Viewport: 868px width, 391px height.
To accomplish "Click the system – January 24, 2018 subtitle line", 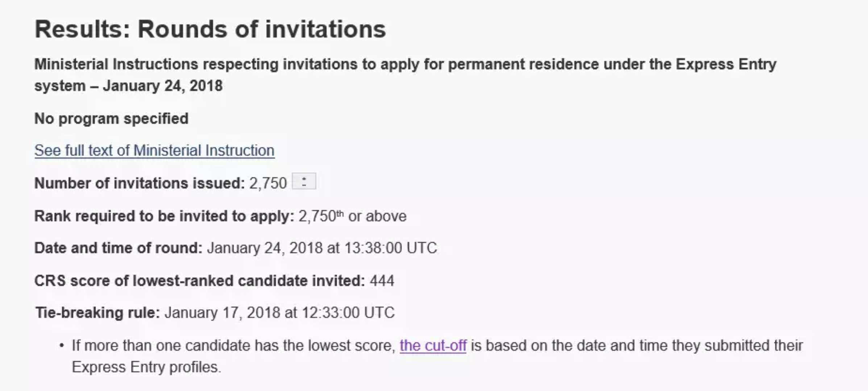I will [128, 86].
